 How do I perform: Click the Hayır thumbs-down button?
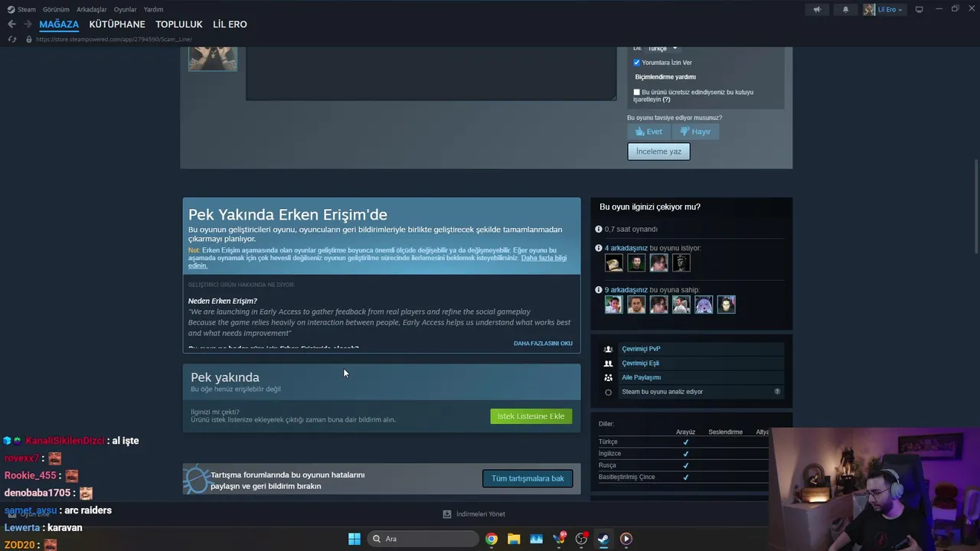pos(695,132)
